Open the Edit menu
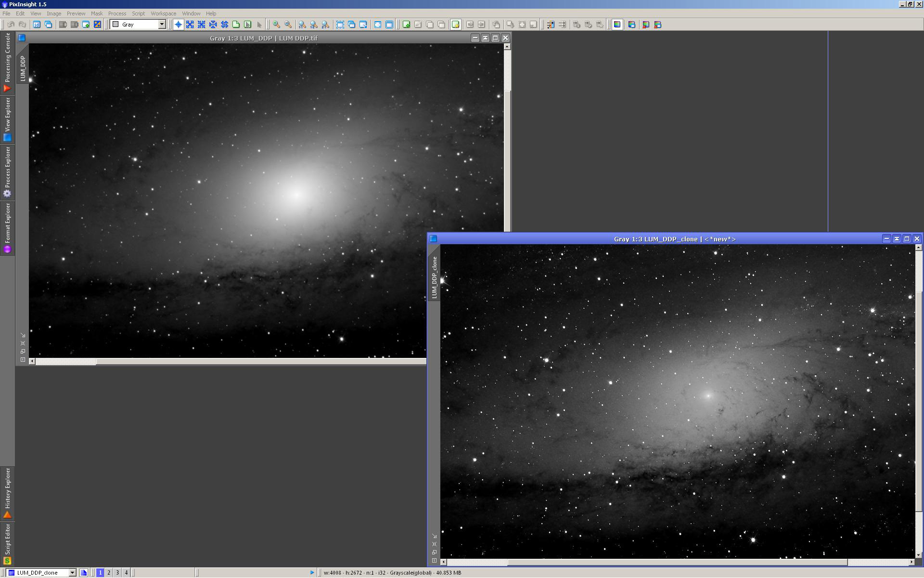 click(x=20, y=13)
